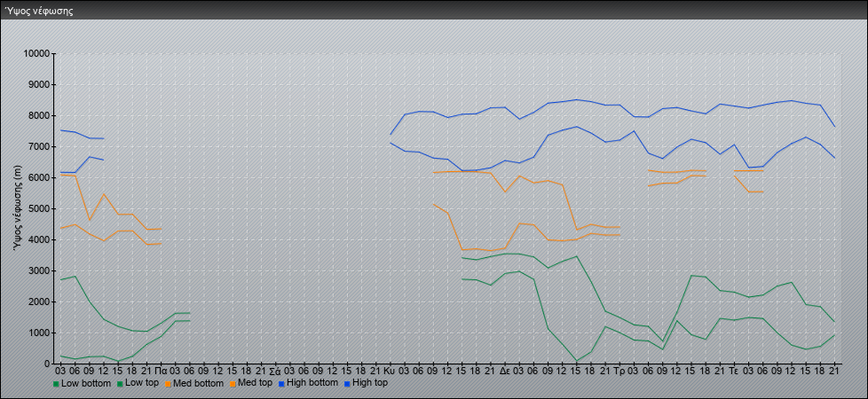Click the orange Med top legend marker

click(x=233, y=384)
